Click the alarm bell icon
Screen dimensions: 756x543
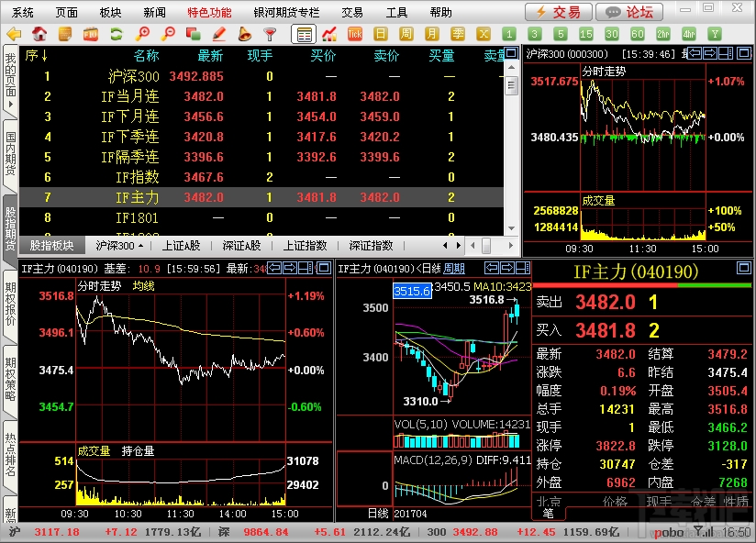click(x=244, y=34)
